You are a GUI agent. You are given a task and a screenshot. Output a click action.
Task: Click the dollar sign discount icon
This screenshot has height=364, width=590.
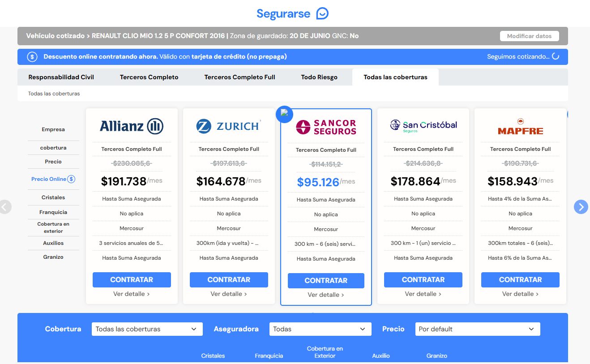[31, 57]
